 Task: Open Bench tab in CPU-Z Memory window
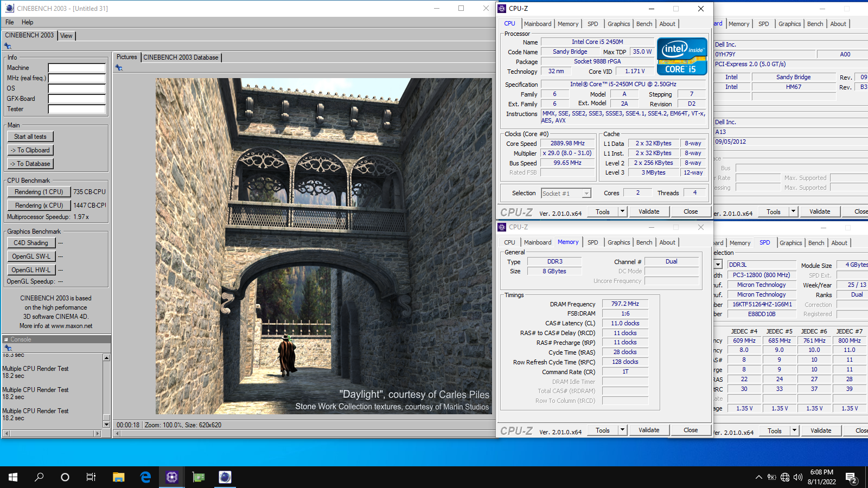(644, 242)
